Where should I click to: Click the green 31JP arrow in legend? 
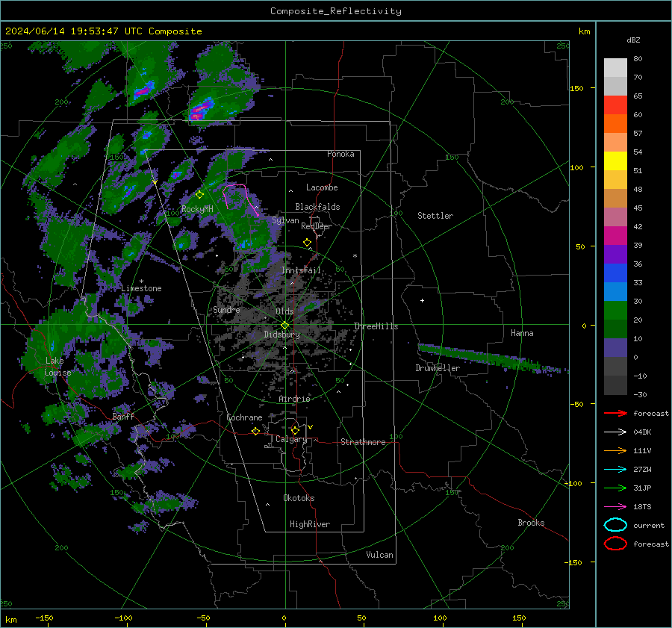[615, 488]
